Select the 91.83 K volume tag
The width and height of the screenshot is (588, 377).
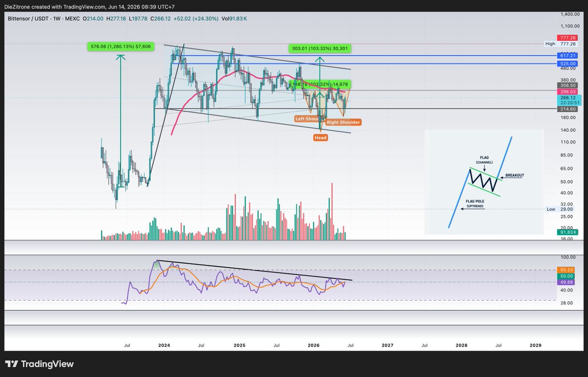pyautogui.click(x=567, y=233)
